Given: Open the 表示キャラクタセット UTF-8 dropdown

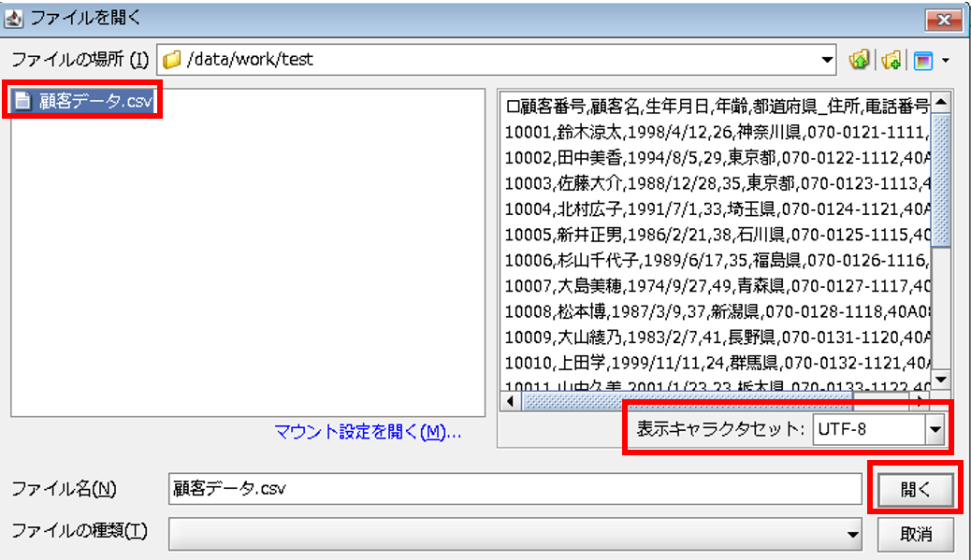Looking at the screenshot, I should 933,430.
